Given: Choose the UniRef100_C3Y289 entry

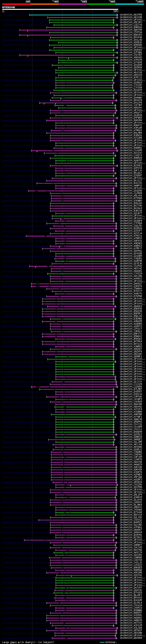Looking at the screenshot, I should [x=131, y=87].
